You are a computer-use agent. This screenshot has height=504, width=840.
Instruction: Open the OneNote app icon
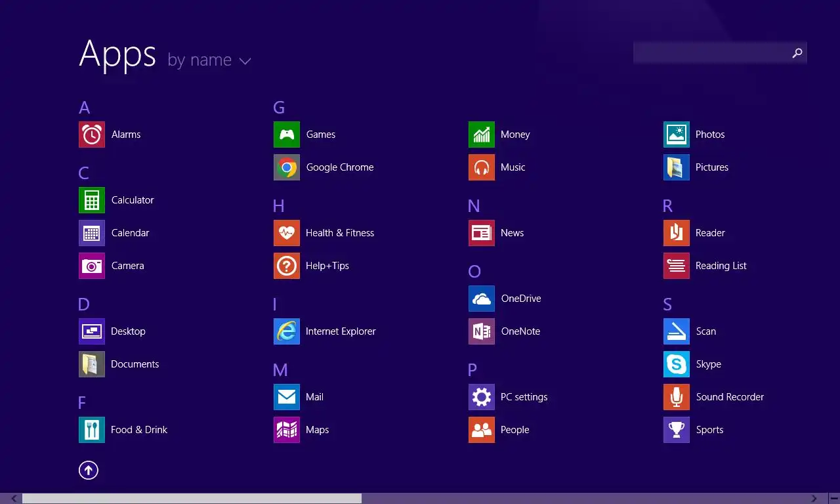click(482, 331)
